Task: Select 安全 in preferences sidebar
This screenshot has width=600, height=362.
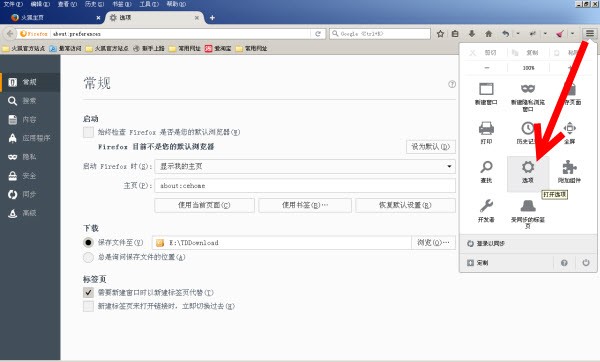Action: click(30, 176)
